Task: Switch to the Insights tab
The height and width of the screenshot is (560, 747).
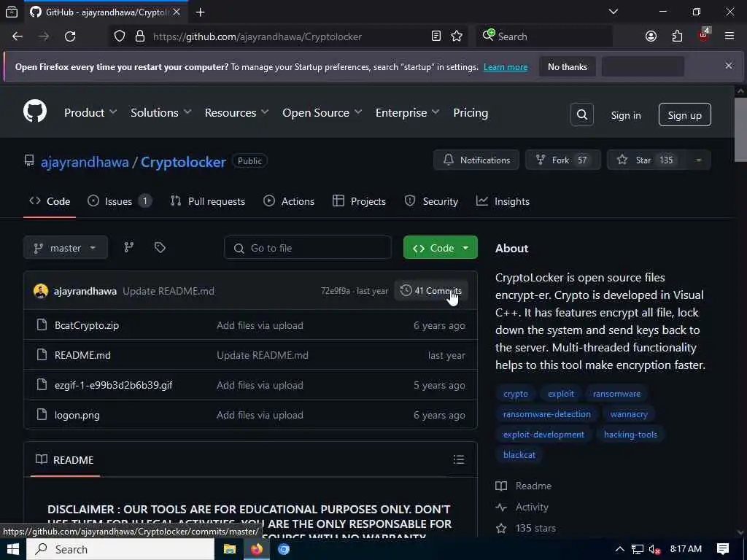Action: pos(503,201)
